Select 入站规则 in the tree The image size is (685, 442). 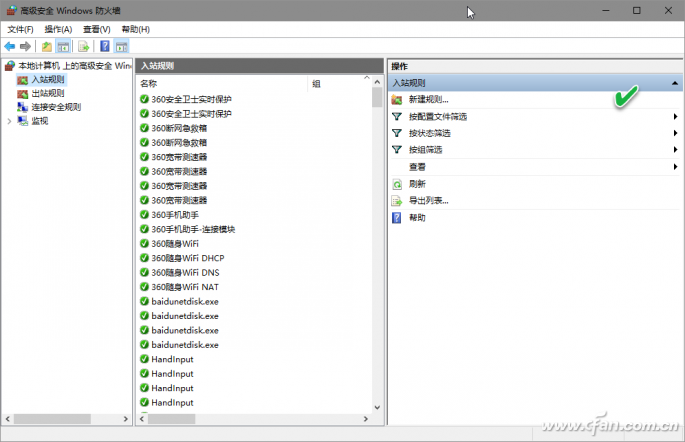click(48, 80)
